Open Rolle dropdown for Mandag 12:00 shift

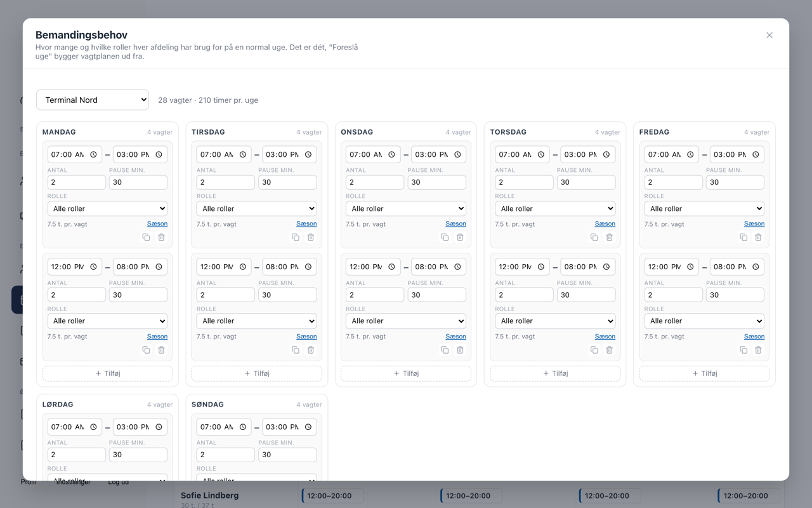(x=107, y=321)
